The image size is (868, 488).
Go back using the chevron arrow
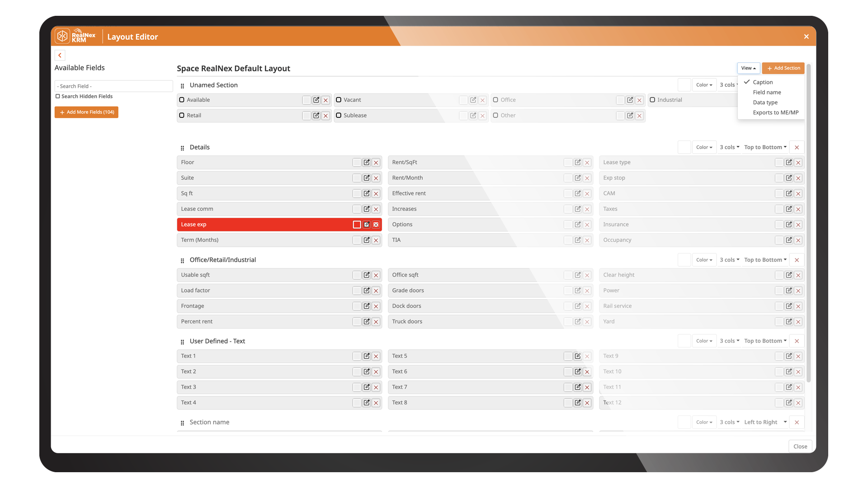pos(60,55)
